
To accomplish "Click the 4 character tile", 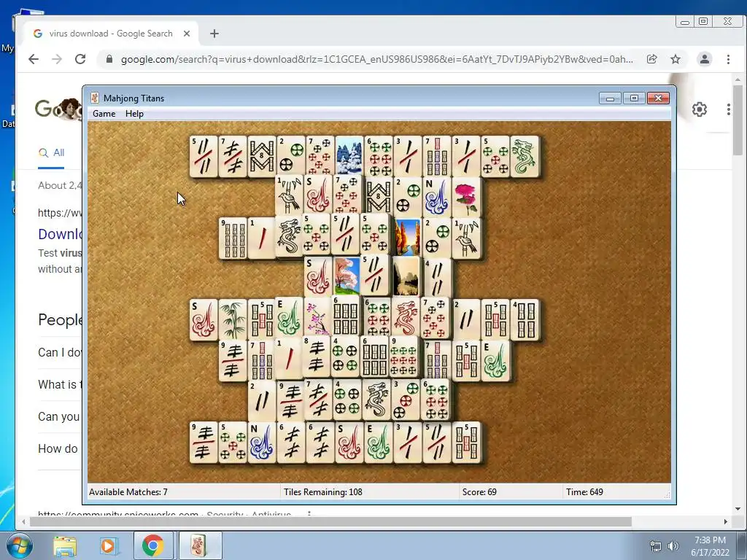I will [x=437, y=278].
